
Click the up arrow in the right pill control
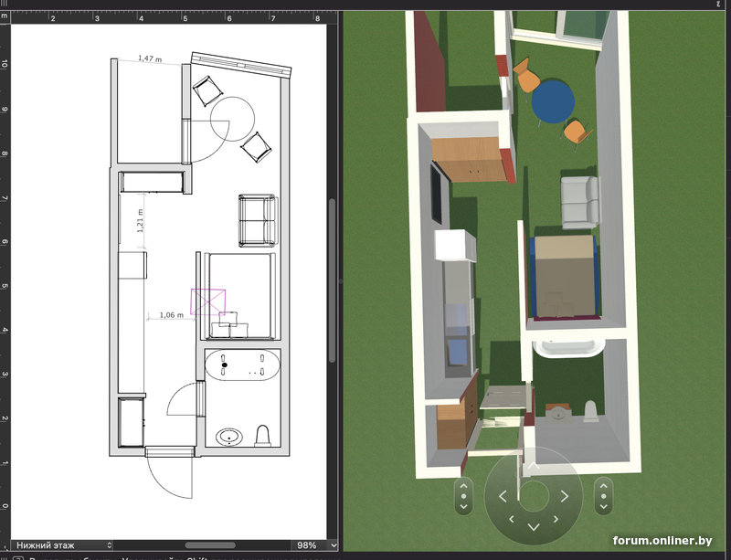click(604, 486)
